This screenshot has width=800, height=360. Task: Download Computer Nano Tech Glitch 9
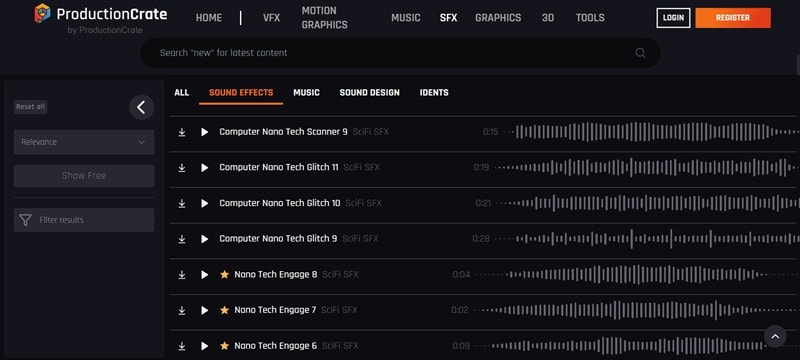coord(182,239)
